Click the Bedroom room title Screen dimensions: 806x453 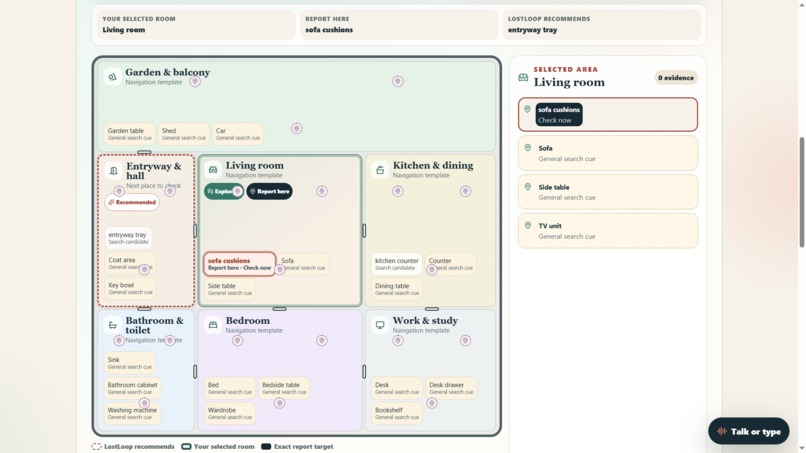coord(247,321)
